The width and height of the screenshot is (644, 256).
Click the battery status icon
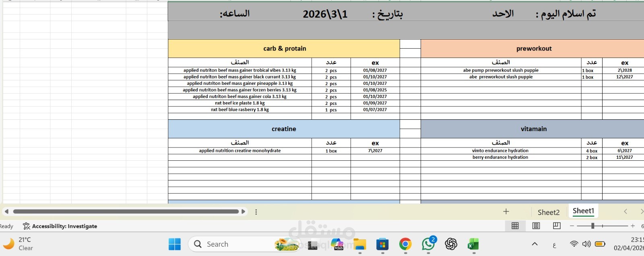click(600, 244)
